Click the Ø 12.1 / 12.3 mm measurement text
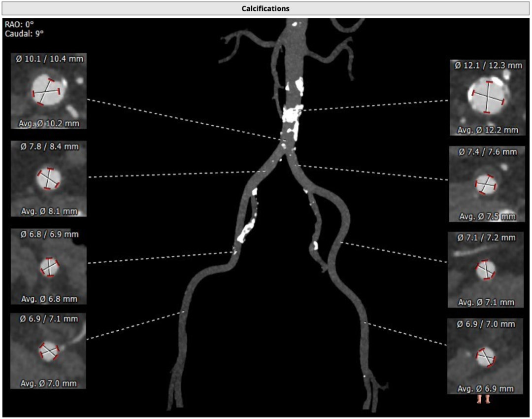This screenshot has width=532, height=419. [x=488, y=66]
